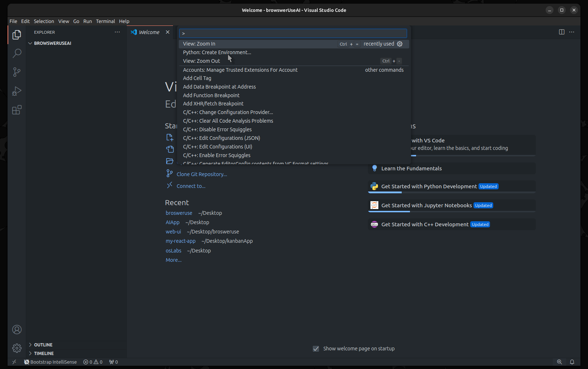The width and height of the screenshot is (588, 369).
Task: Expand the TIMELINE section
Action: point(76,353)
